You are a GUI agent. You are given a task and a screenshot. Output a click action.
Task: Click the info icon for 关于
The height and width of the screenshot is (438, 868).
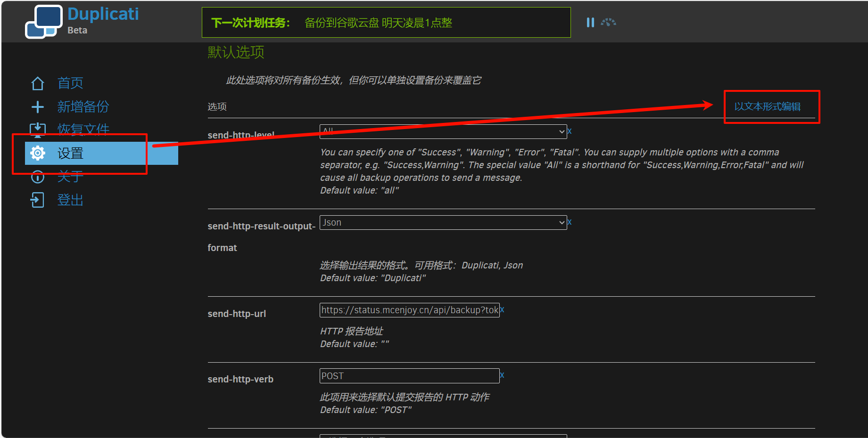click(x=38, y=177)
